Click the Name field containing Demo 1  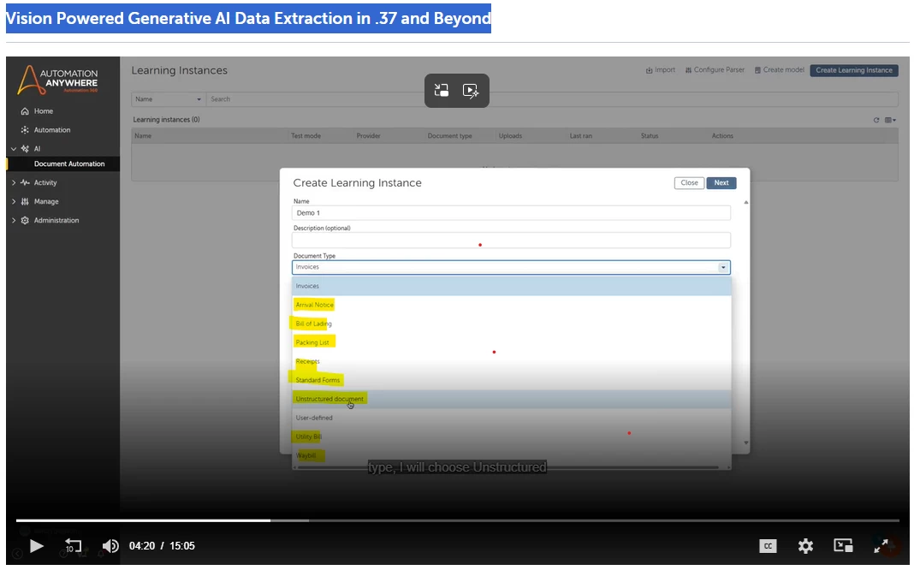pyautogui.click(x=511, y=213)
